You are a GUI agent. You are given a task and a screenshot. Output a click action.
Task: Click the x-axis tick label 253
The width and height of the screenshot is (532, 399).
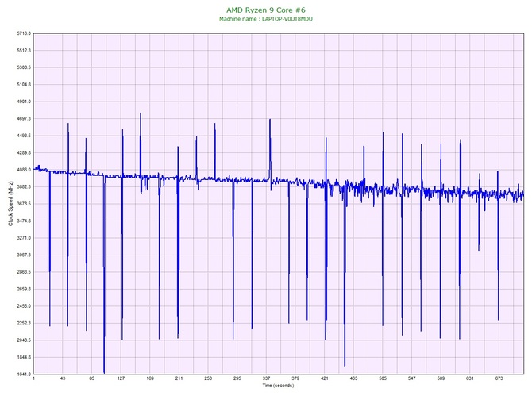click(208, 378)
